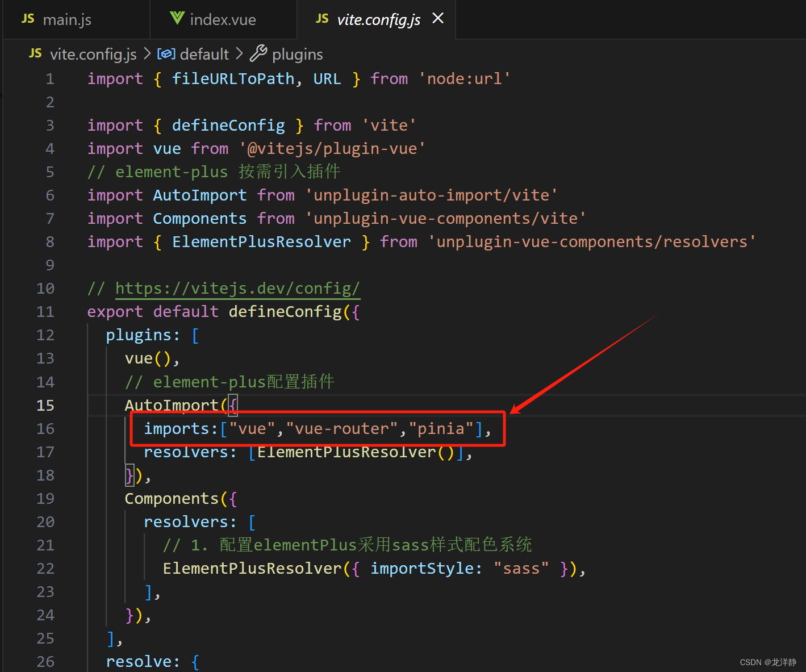Click the wrench icon beside plugins breadcrumb

point(259,53)
